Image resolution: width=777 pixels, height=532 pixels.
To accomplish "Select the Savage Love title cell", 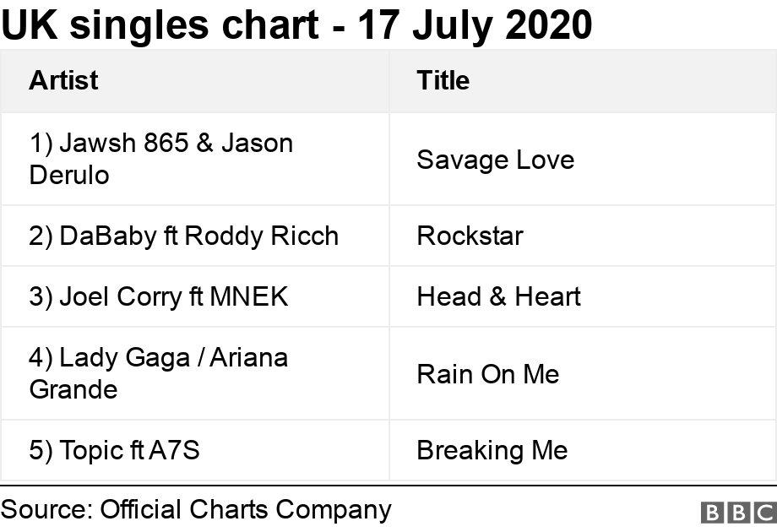I will point(584,159).
